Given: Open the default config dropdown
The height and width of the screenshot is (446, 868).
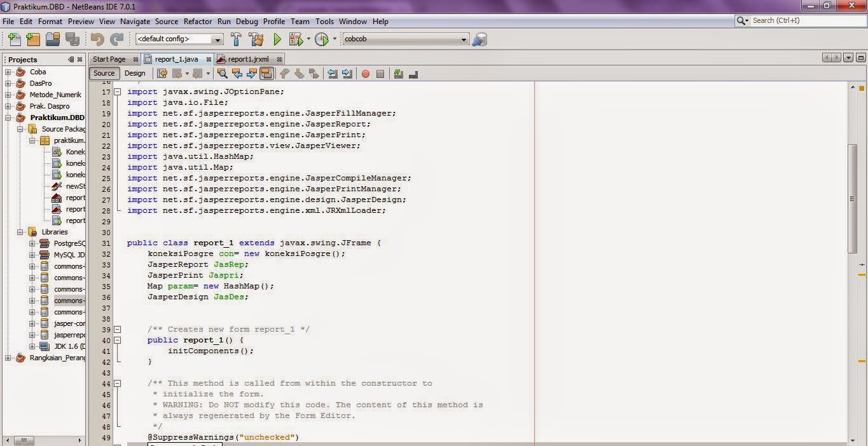Looking at the screenshot, I should (x=217, y=39).
